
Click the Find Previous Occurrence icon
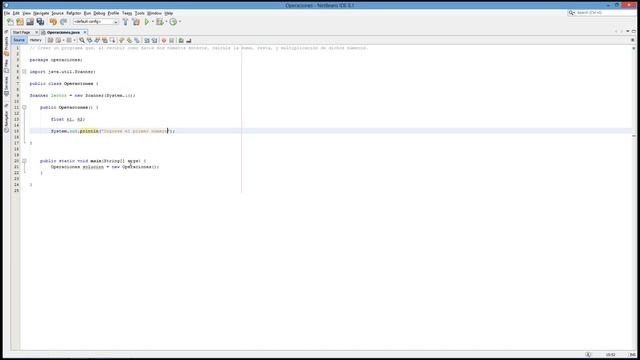(x=89, y=40)
